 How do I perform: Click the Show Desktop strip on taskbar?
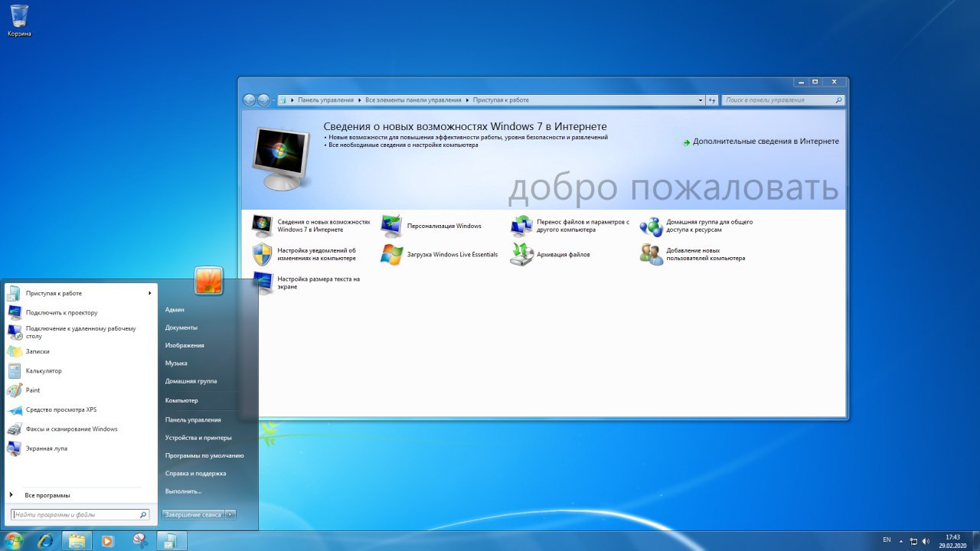tap(975, 540)
